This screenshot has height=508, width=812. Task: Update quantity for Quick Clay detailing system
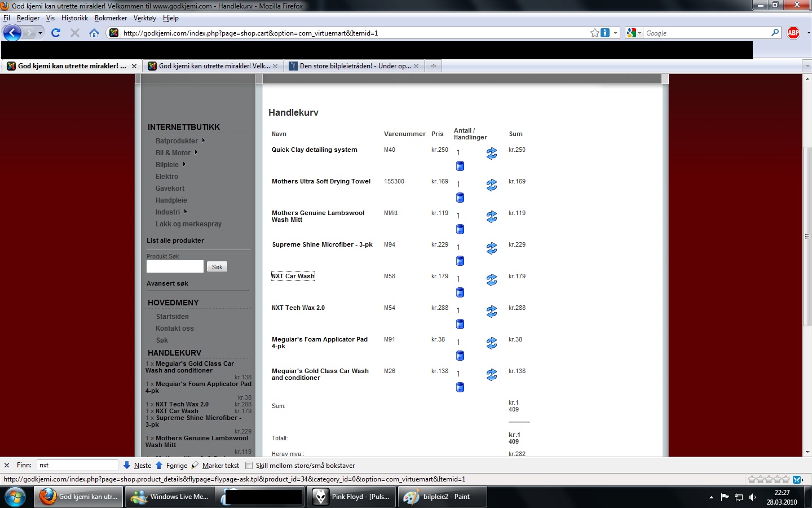click(492, 154)
